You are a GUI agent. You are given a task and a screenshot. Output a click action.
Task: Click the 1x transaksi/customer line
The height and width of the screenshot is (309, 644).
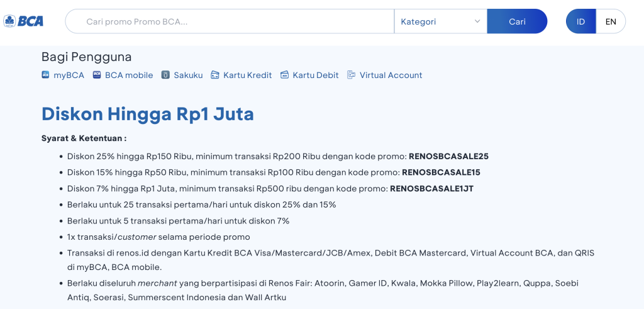(158, 237)
